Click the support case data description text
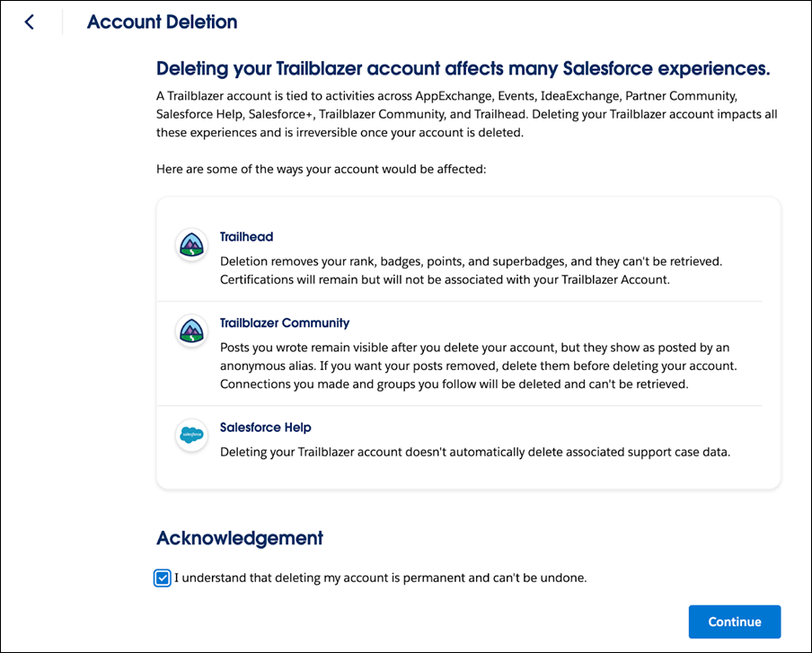 tap(474, 452)
